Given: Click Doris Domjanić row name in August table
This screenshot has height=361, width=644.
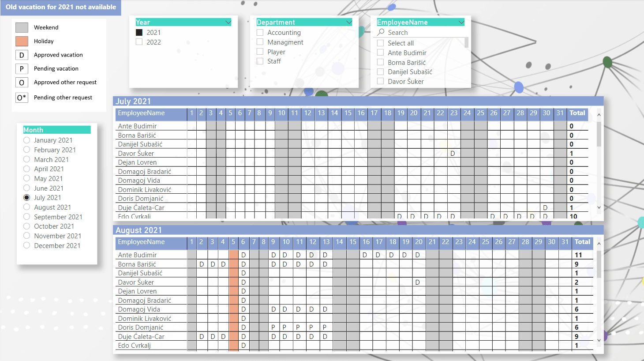Looking at the screenshot, I should coord(140,327).
